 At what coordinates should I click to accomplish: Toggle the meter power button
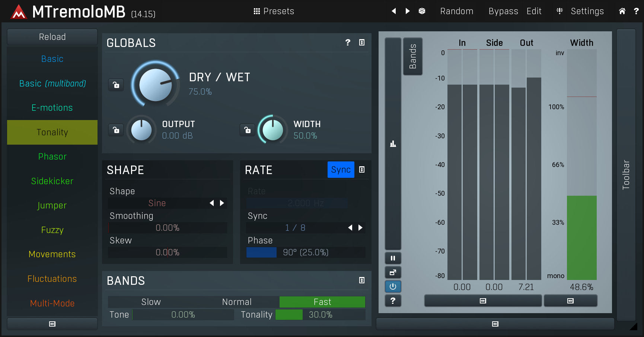point(393,287)
